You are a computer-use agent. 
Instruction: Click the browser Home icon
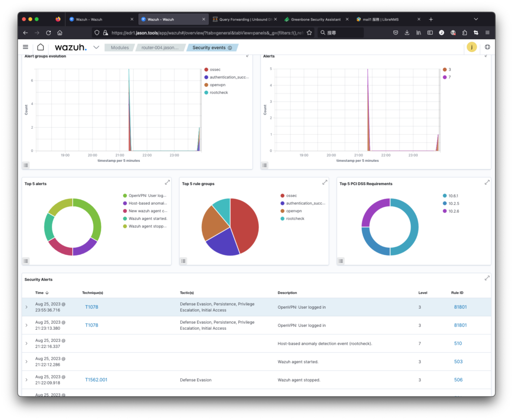[x=60, y=33]
